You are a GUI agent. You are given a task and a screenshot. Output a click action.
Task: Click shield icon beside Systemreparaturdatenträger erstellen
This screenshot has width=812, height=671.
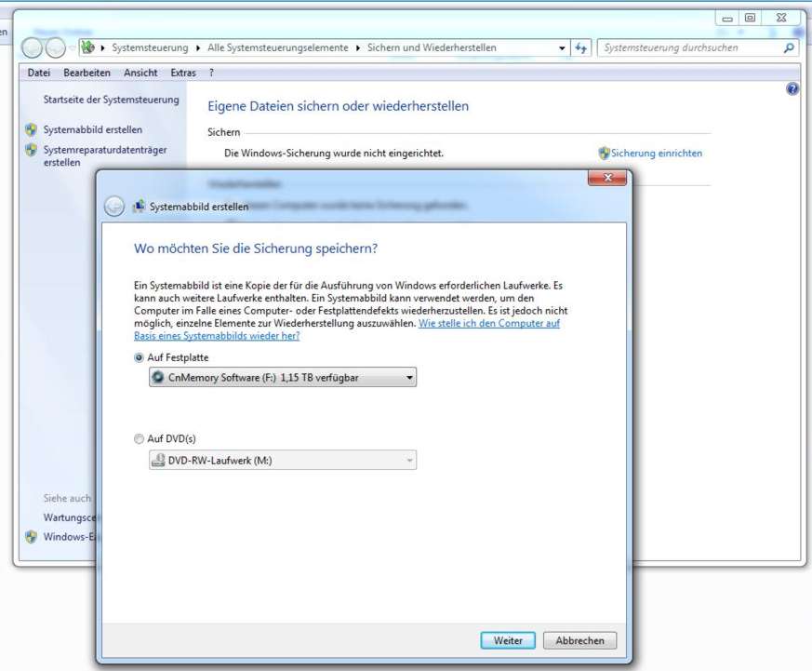31,150
